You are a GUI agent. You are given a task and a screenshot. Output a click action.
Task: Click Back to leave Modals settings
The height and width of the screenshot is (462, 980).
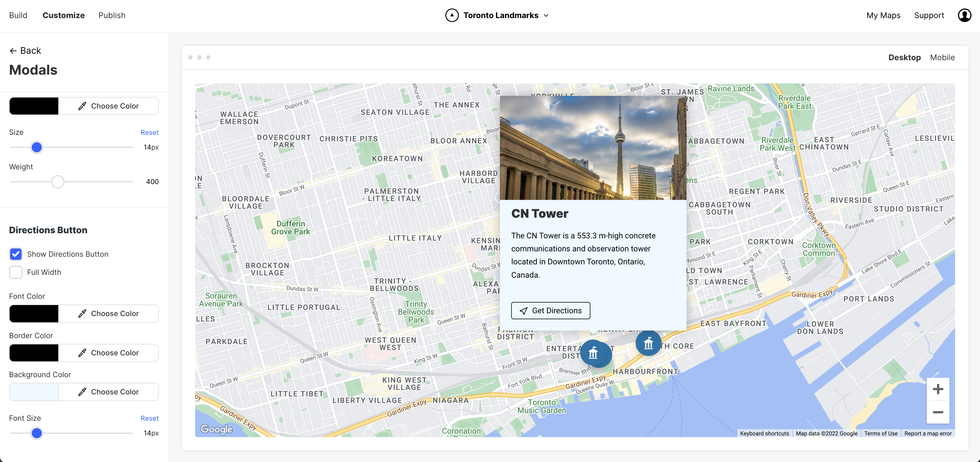point(25,51)
